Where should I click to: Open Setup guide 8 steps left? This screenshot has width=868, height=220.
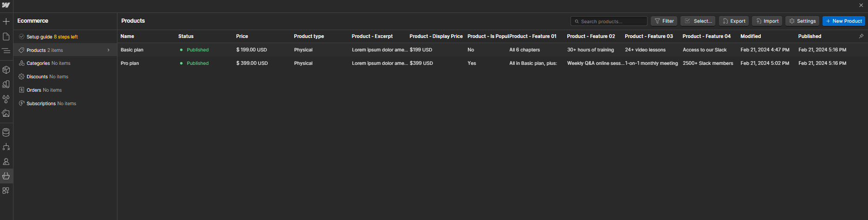pyautogui.click(x=65, y=37)
